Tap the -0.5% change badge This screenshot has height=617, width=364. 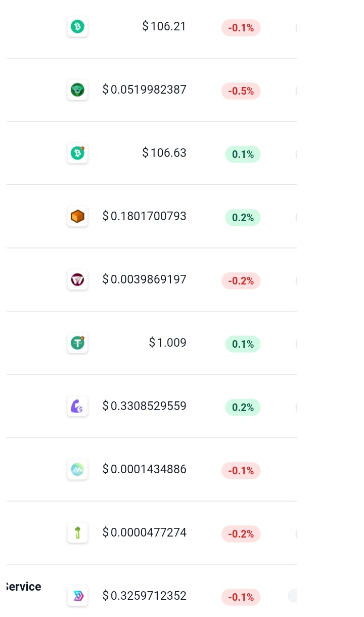click(241, 91)
